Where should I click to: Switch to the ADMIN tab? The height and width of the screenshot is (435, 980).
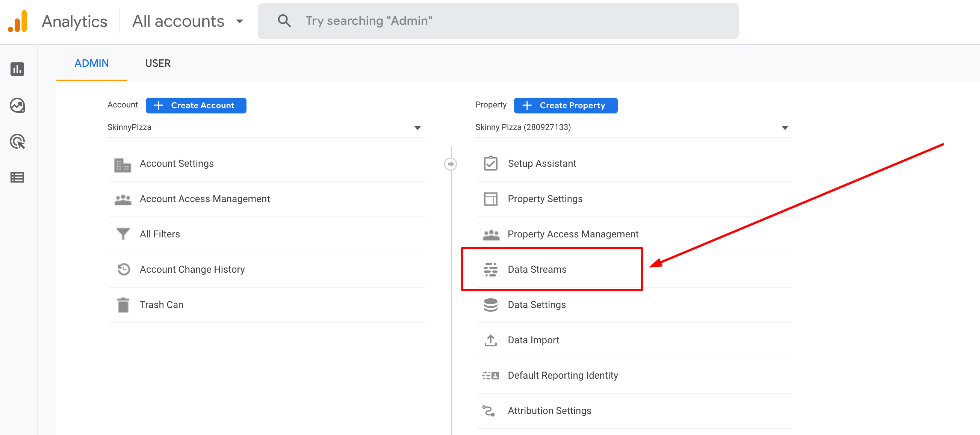click(x=91, y=63)
